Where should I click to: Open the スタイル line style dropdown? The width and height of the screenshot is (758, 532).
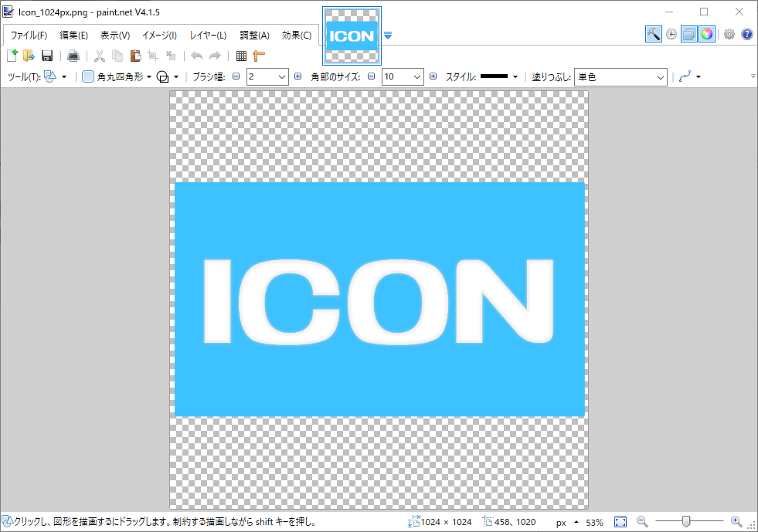click(499, 77)
